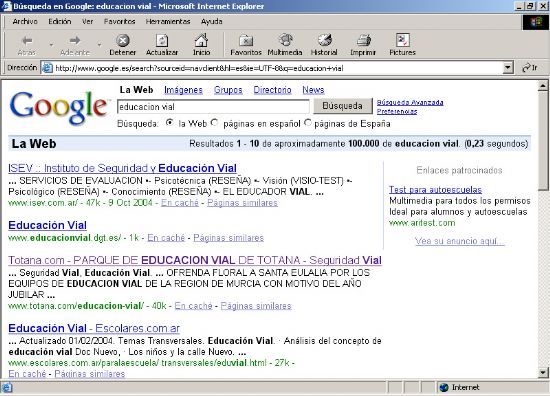550x396 pixels.
Task: Go back with the Atrás toolbar button
Action: click(x=27, y=45)
